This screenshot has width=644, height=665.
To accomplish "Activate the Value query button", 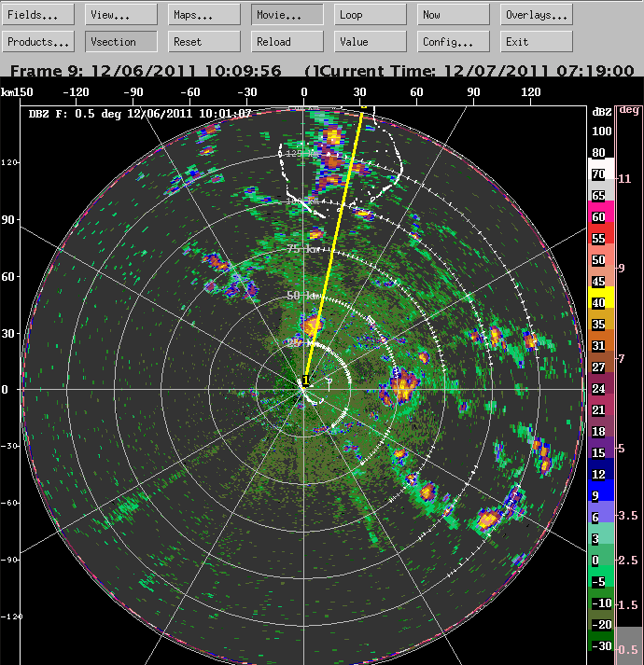I will [x=371, y=42].
